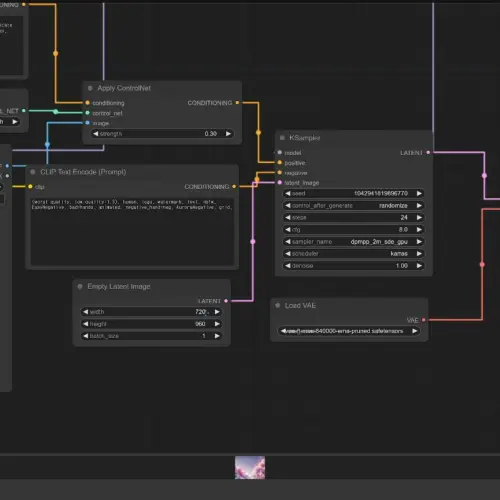Click the KSampler positive input socket

[x=280, y=162]
